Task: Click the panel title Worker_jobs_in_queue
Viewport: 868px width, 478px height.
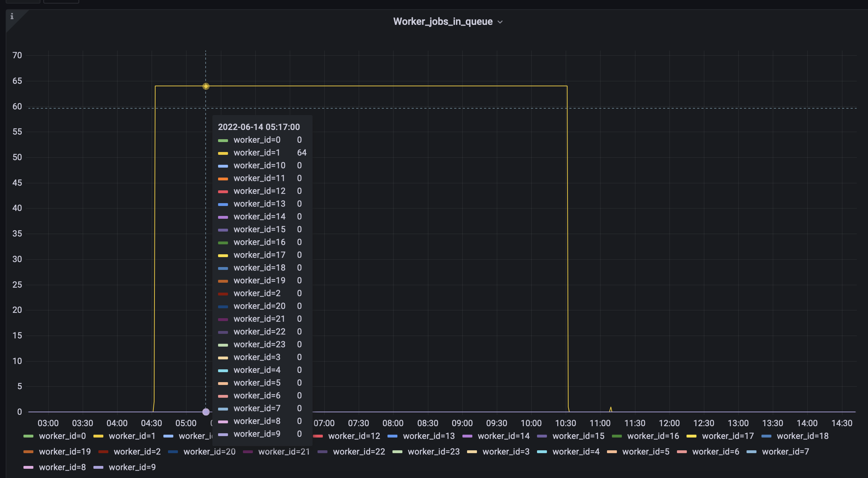Action: (443, 21)
